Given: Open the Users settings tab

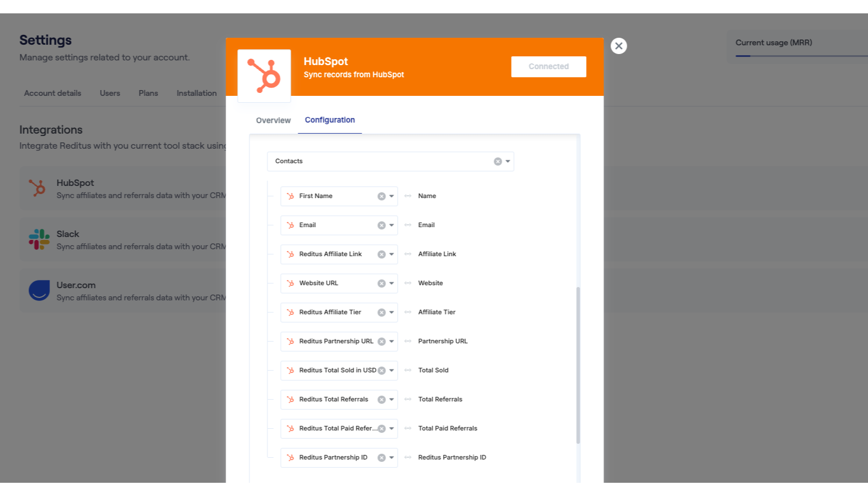Looking at the screenshot, I should coord(110,93).
